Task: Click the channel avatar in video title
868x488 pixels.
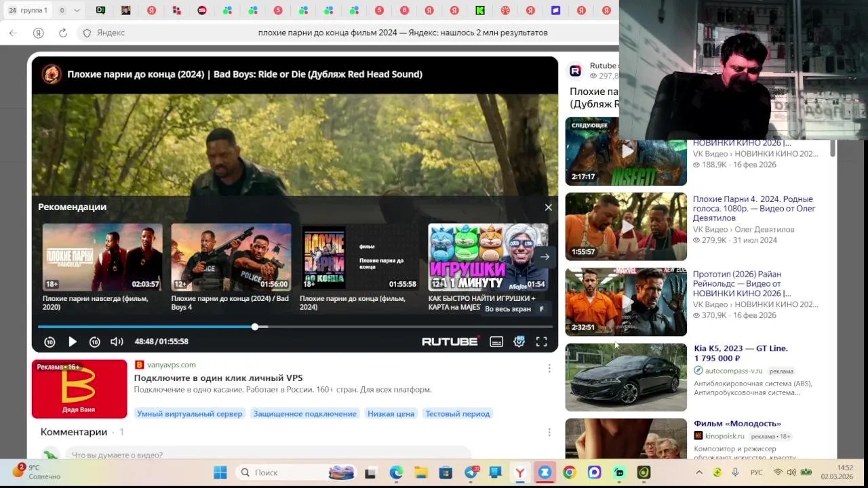Action: point(52,74)
